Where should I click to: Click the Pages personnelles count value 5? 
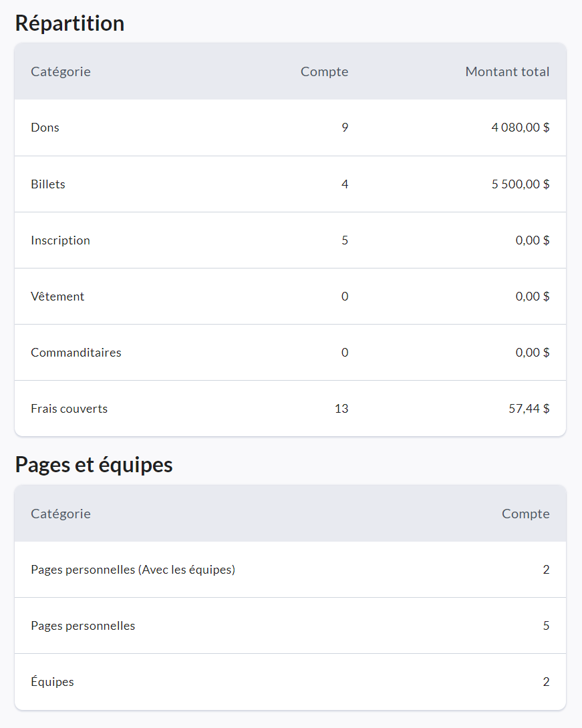pos(546,626)
